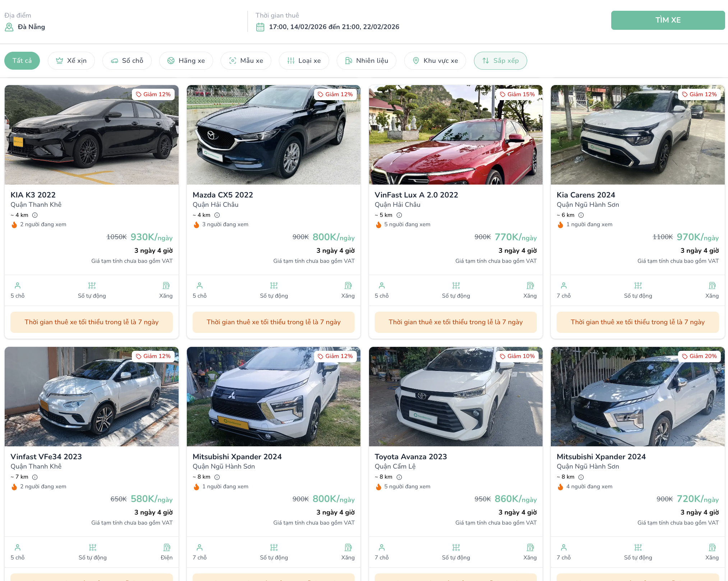Click the info icon beside Kia Carens distance

click(x=581, y=215)
